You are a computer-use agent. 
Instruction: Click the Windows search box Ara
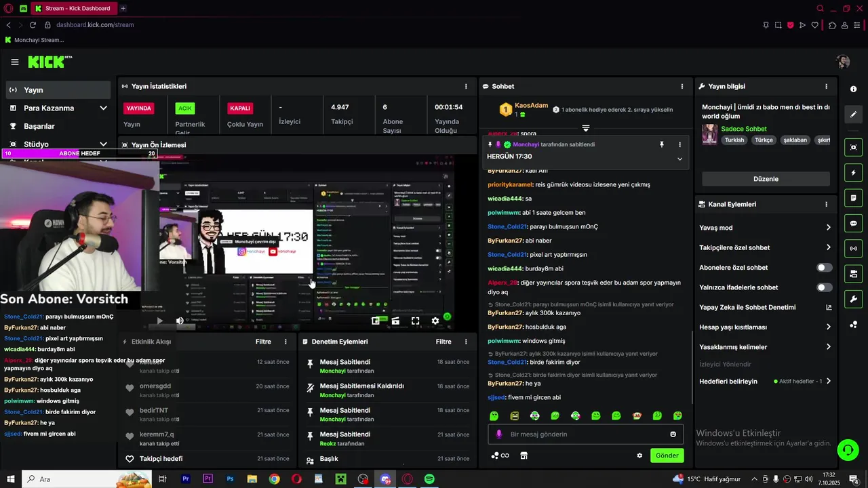[87, 479]
